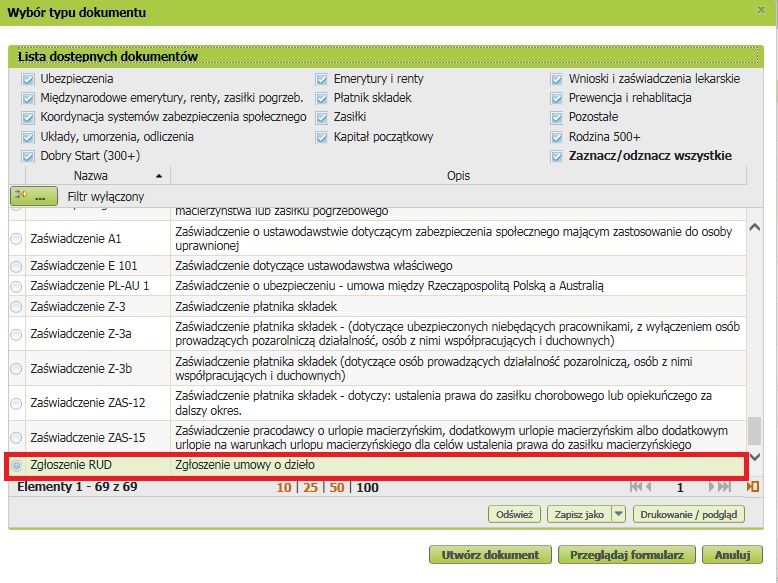The image size is (778, 583).
Task: Show 10 elements per page
Action: (284, 487)
